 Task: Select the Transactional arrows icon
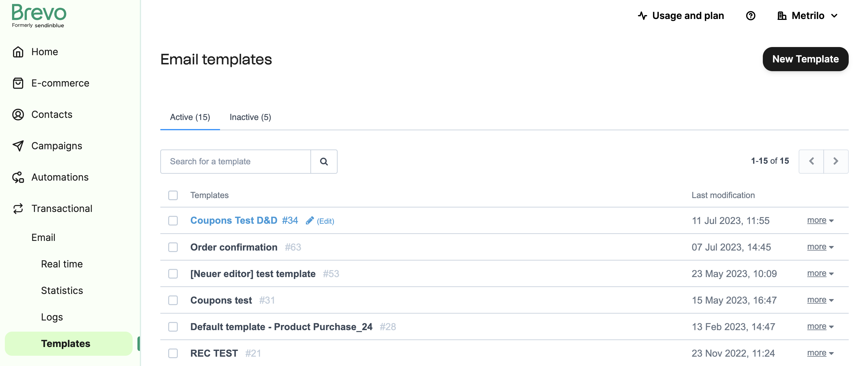tap(18, 209)
